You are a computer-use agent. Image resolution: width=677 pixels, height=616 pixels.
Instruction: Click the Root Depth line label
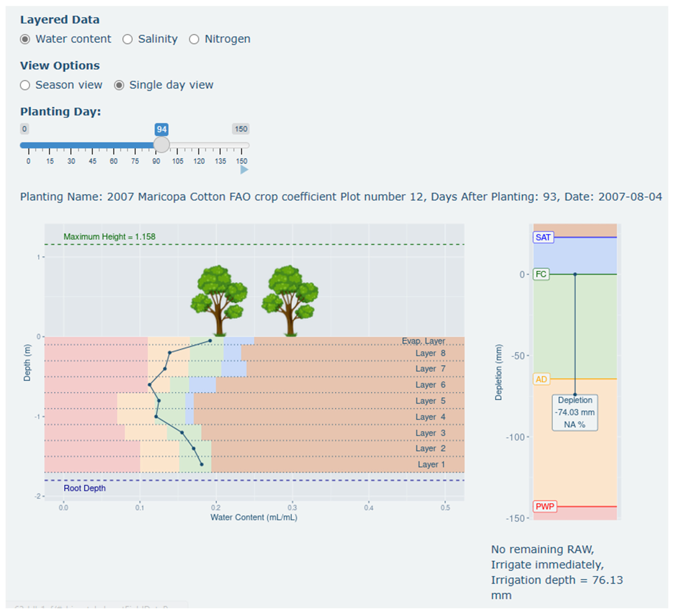point(85,488)
